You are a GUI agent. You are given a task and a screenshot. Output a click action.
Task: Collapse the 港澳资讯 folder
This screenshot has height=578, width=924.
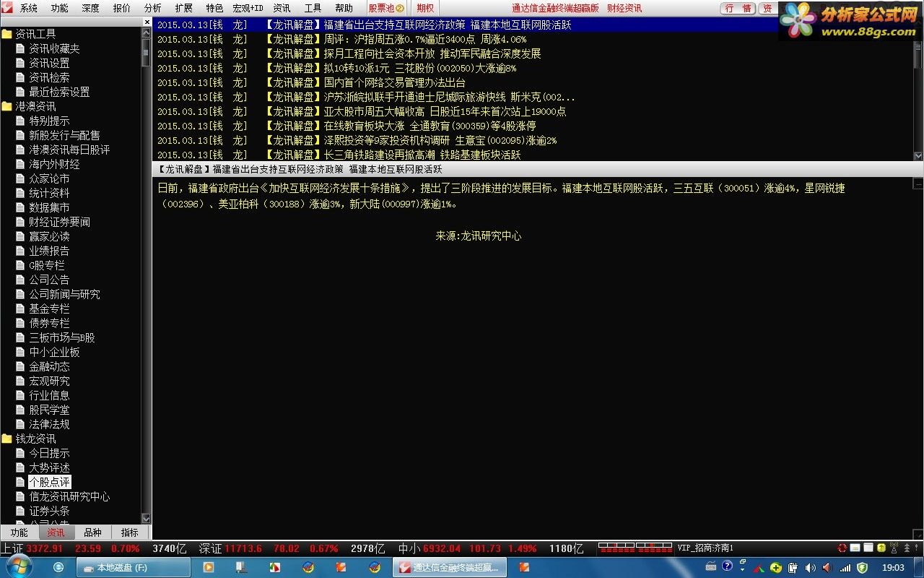pyautogui.click(x=35, y=106)
